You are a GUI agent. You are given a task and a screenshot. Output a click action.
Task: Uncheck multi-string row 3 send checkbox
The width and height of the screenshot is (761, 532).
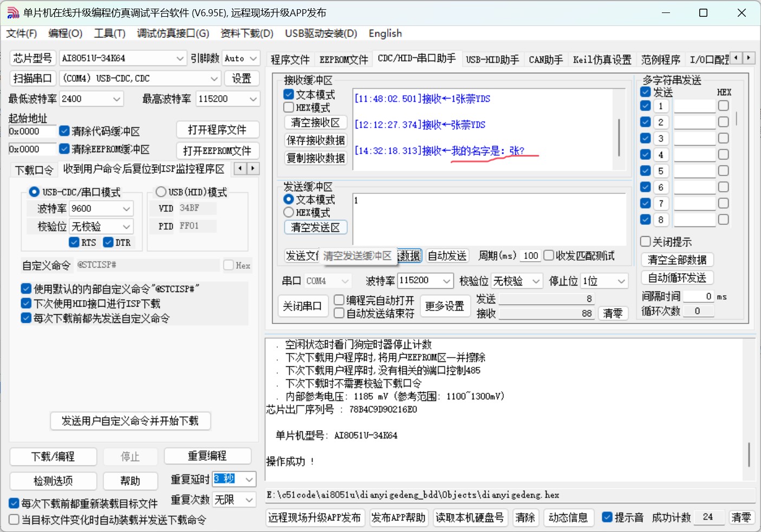coord(646,138)
